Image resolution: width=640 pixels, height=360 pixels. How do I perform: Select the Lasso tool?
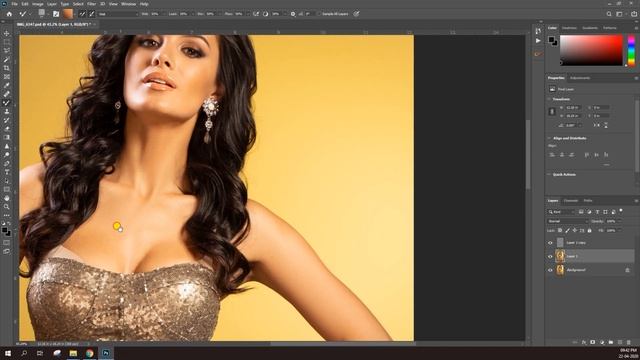pyautogui.click(x=7, y=51)
